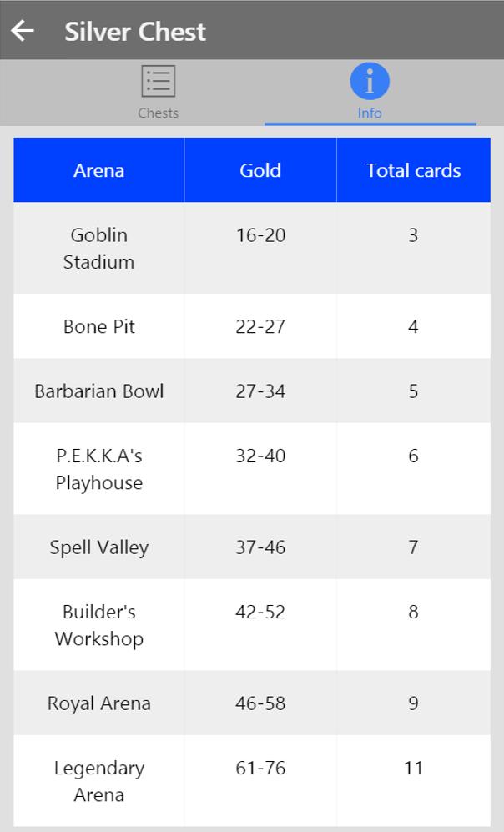The height and width of the screenshot is (832, 504).
Task: Click the Arena column header
Action: click(98, 170)
